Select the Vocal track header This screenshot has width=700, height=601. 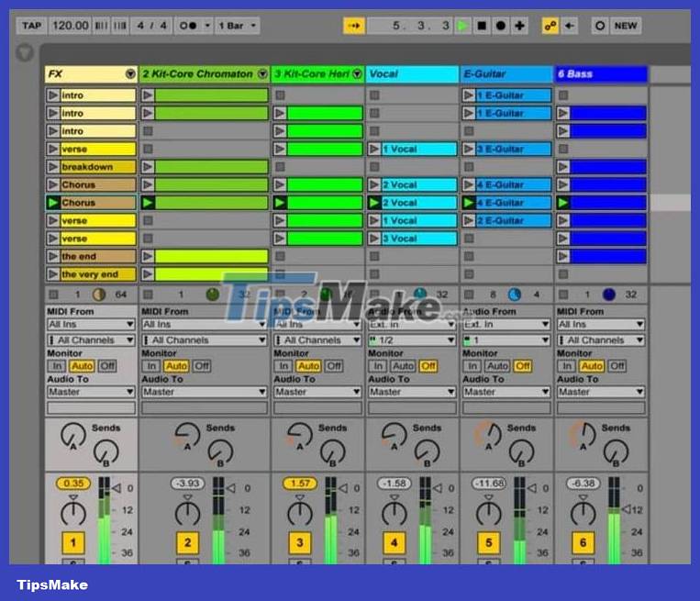click(412, 73)
